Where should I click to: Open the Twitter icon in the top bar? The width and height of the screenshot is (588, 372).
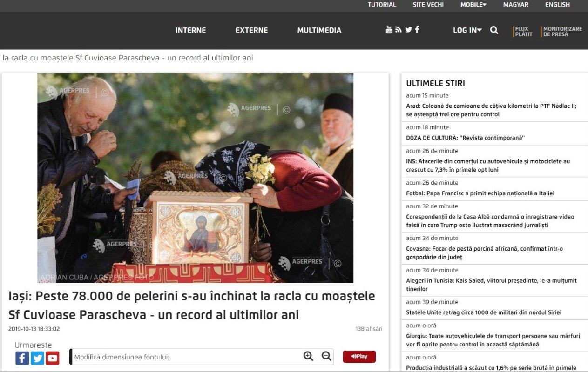[408, 29]
